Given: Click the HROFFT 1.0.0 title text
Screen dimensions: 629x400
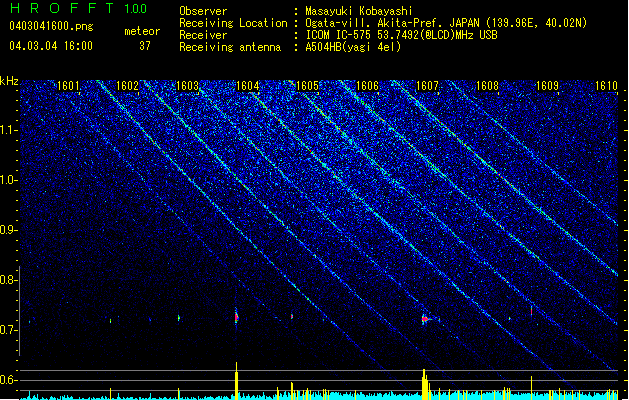Looking at the screenshot, I should click(78, 8).
